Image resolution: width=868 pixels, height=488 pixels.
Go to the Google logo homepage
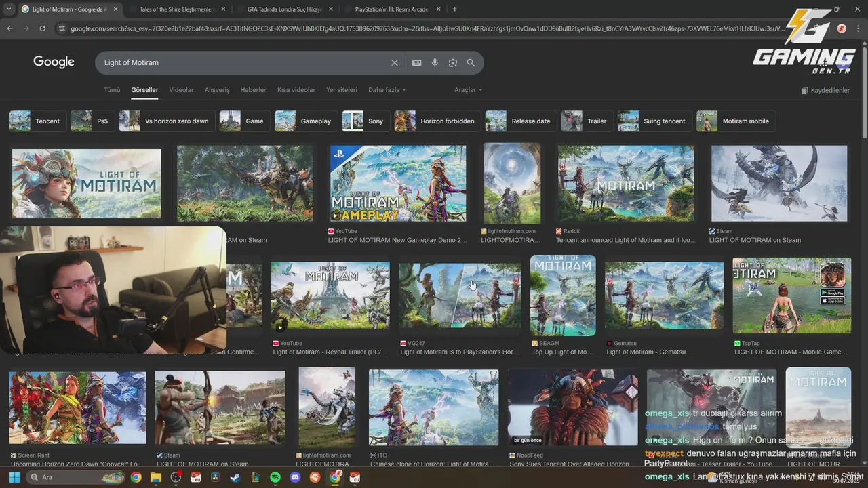coord(54,62)
